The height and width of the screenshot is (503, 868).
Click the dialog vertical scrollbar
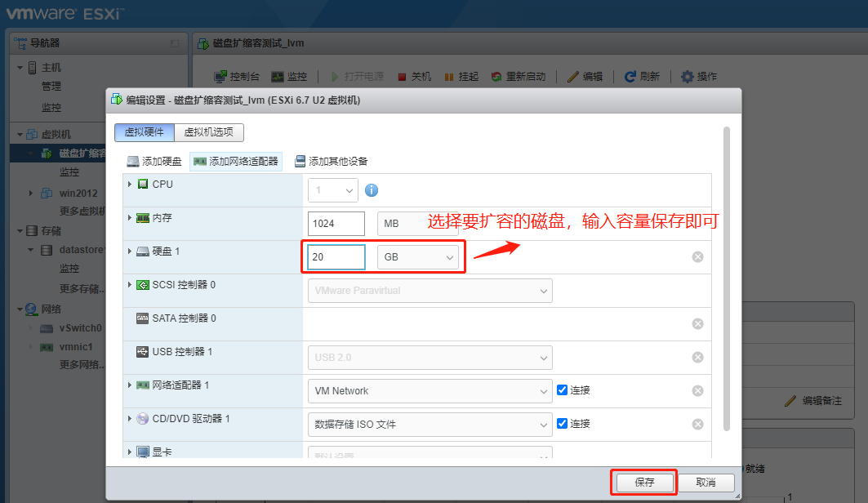(x=726, y=279)
